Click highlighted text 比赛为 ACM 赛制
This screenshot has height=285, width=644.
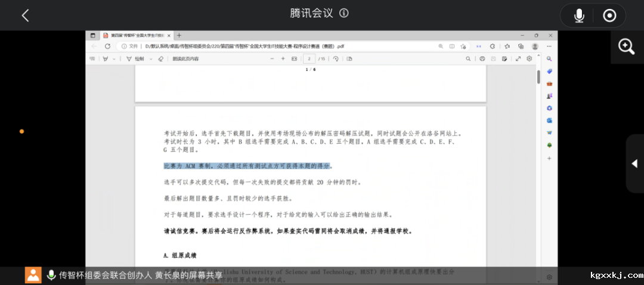tap(187, 166)
